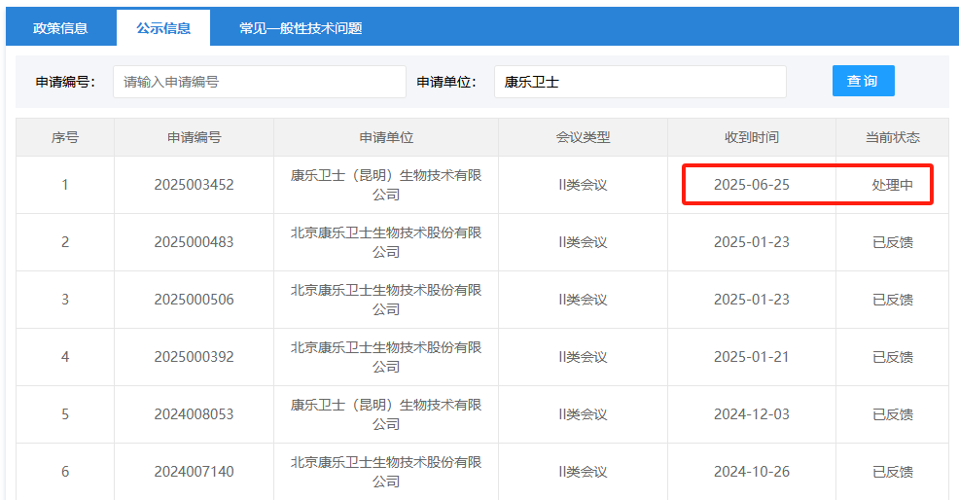Focus the 申请编号 input field
Image resolution: width=959 pixels, height=500 pixels.
(x=259, y=81)
